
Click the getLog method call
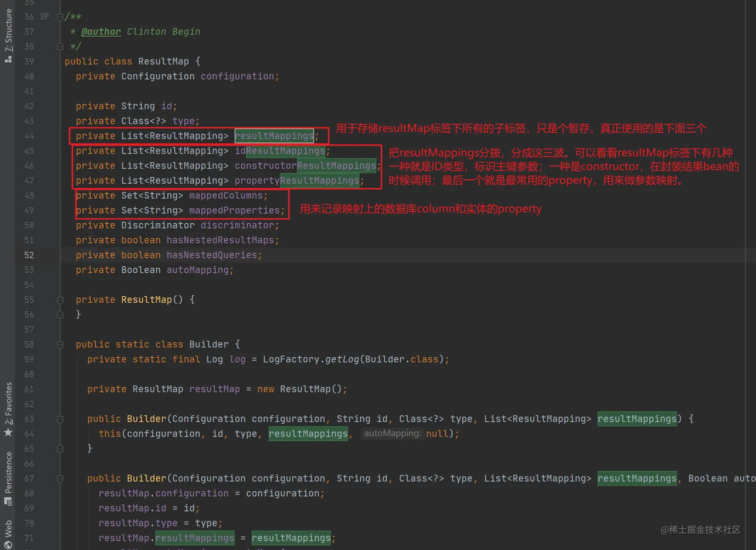(x=342, y=359)
